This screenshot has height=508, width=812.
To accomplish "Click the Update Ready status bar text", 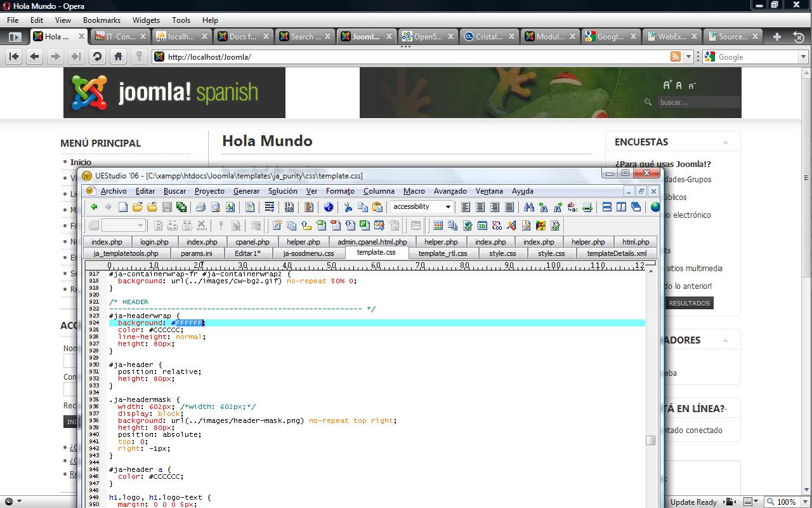I will (x=693, y=502).
